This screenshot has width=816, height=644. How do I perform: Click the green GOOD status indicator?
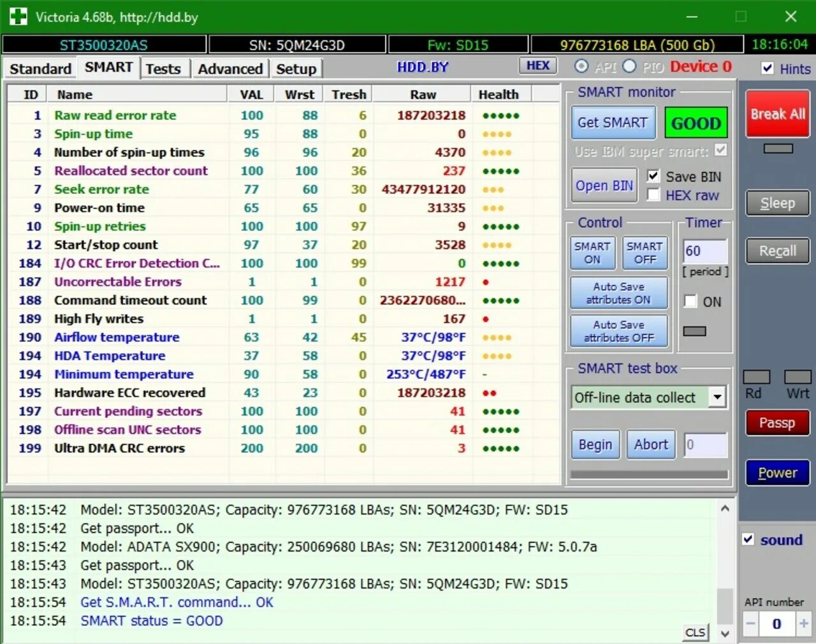point(696,123)
